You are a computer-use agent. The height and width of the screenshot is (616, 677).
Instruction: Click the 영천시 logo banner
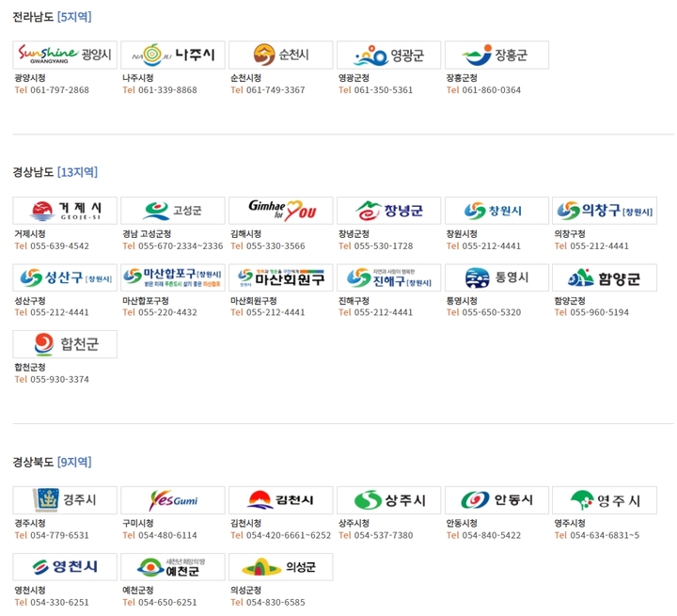point(65,567)
